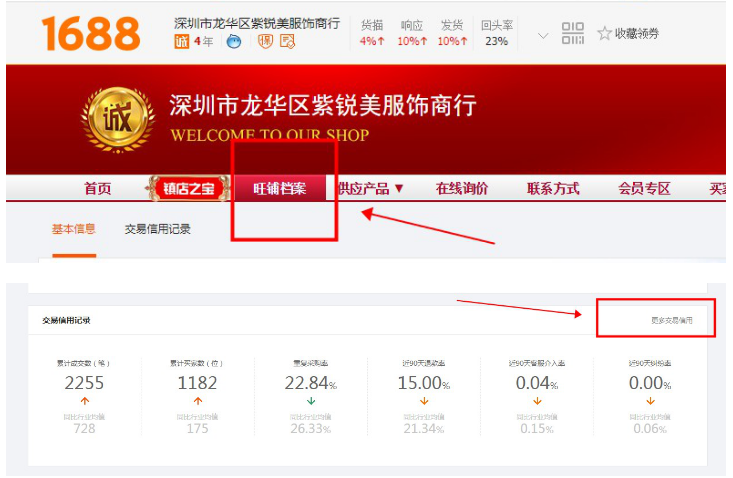The height and width of the screenshot is (478, 733).
Task: Click the large shop name on the red banner
Action: coord(323,105)
